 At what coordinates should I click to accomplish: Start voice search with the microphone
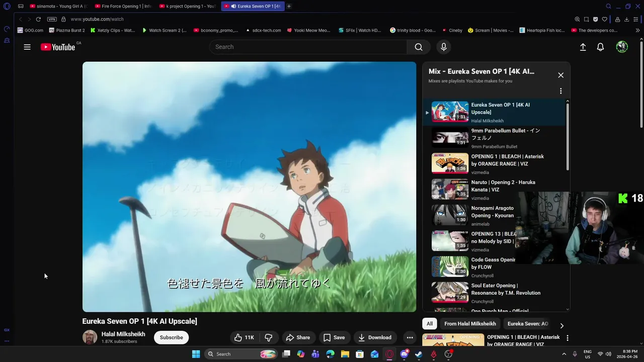(443, 47)
